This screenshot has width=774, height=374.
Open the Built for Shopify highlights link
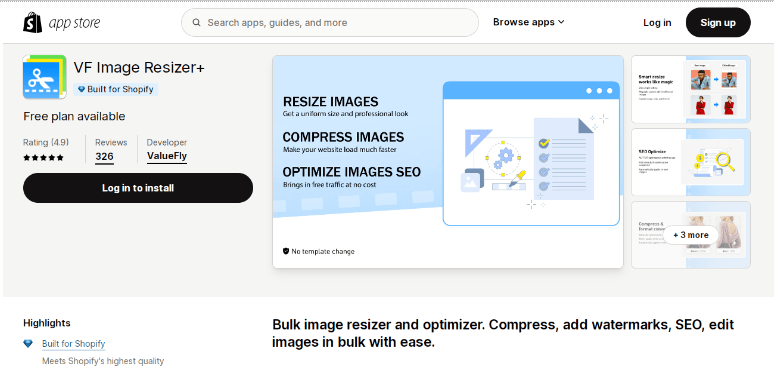click(74, 343)
